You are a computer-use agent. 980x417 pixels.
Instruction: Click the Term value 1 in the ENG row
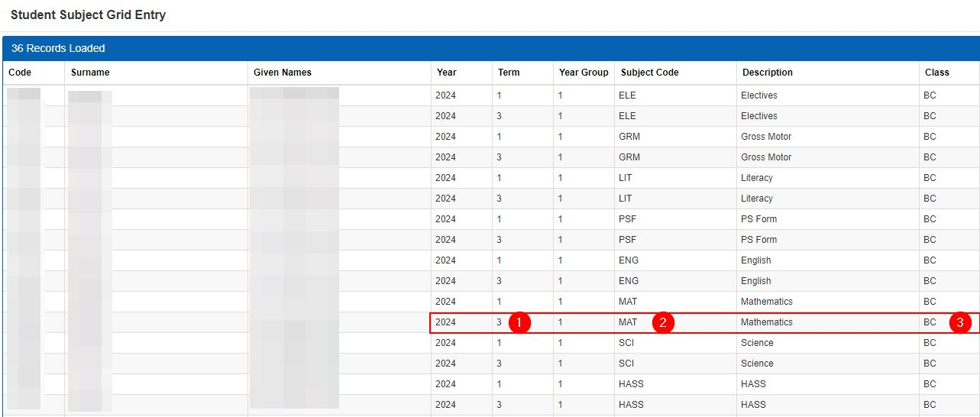(500, 260)
